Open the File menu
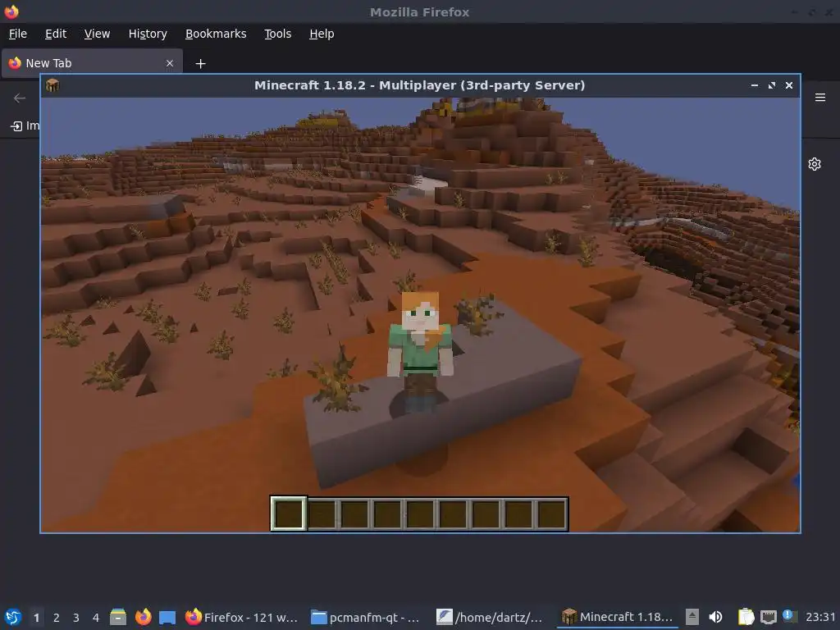This screenshot has height=630, width=840. coord(18,34)
